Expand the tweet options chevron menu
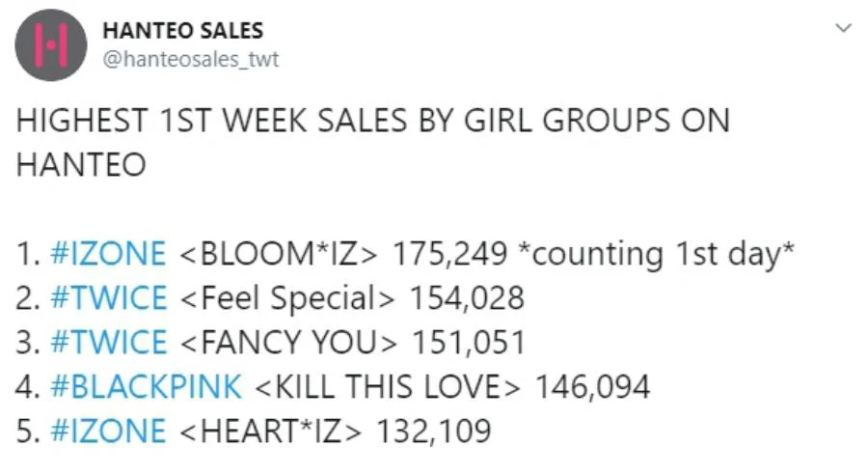Image resolution: width=868 pixels, height=475 pixels. (843, 28)
